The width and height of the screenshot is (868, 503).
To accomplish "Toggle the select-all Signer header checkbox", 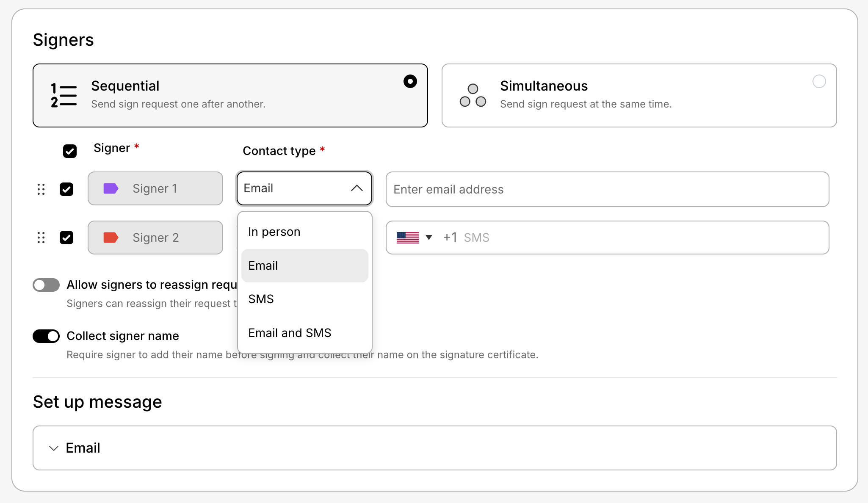I will point(70,151).
